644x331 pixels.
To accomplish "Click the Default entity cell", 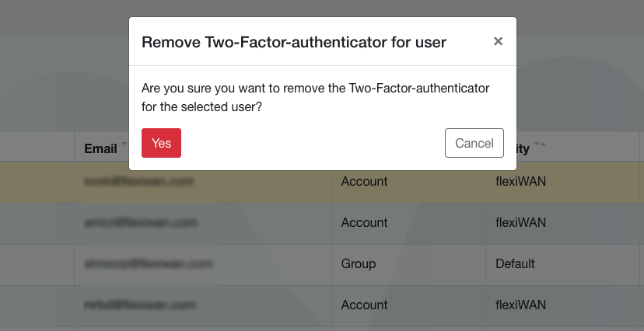I will coord(516,264).
